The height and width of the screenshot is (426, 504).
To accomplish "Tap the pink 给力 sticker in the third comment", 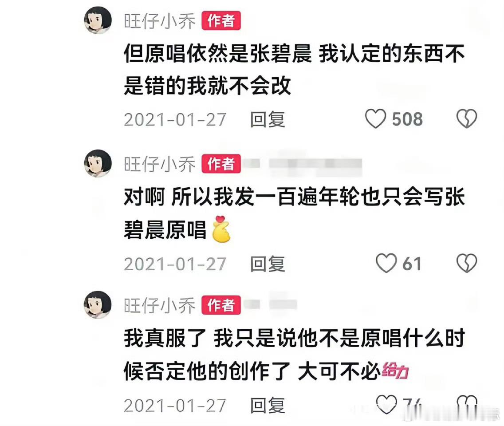I will tap(395, 371).
